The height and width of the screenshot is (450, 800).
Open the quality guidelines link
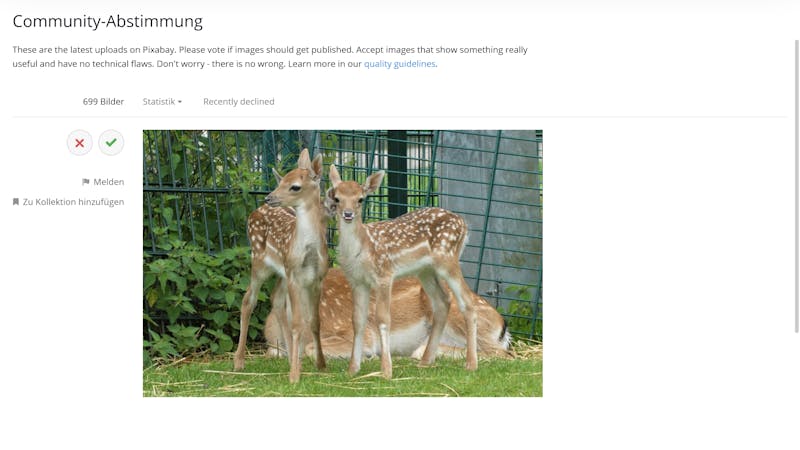tap(399, 64)
